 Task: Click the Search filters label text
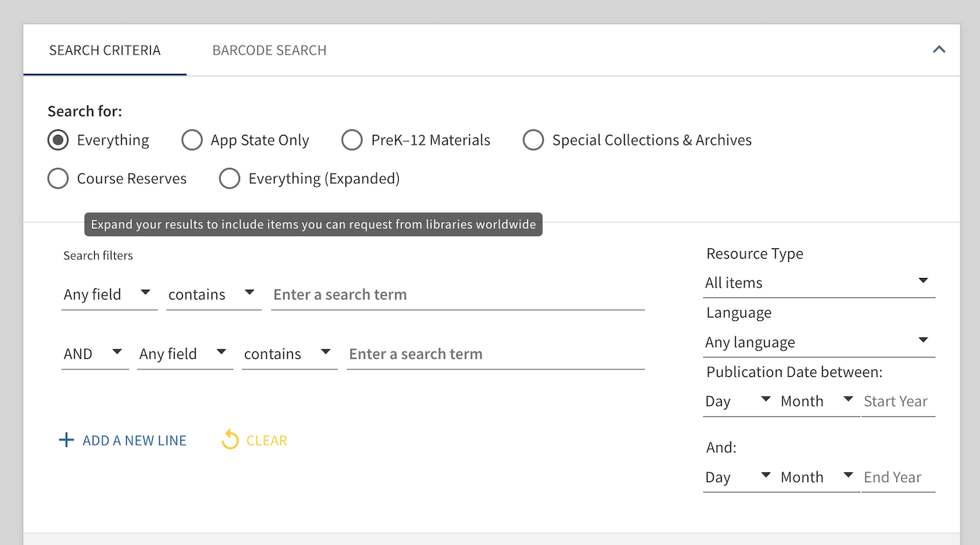(x=98, y=256)
